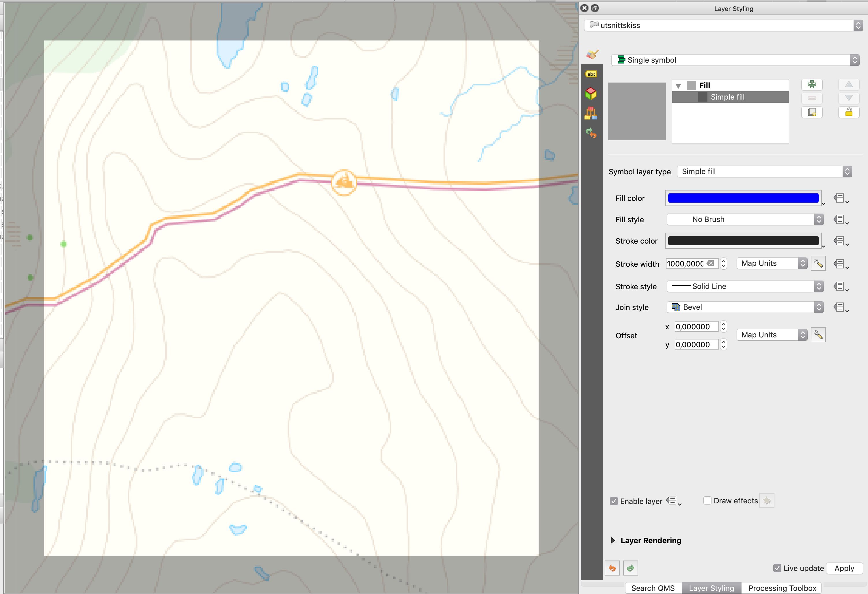The width and height of the screenshot is (868, 594).
Task: Enable the Draw effects checkbox
Action: click(707, 500)
